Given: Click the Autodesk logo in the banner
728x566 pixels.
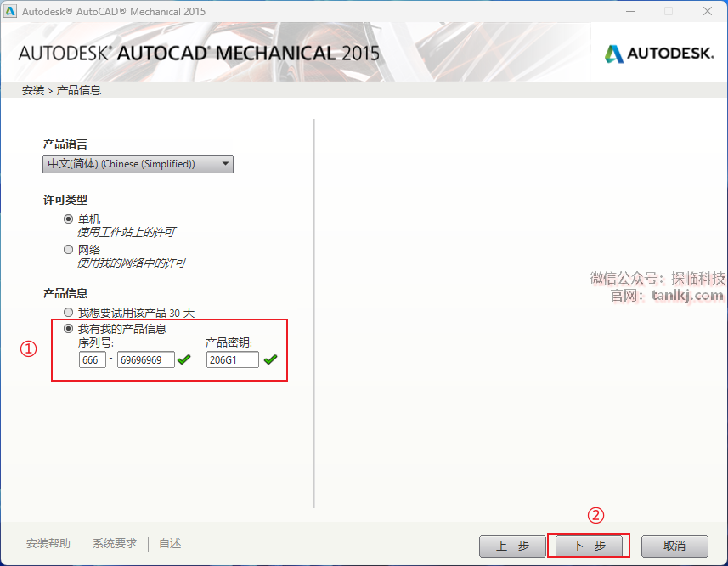Looking at the screenshot, I should coord(659,54).
